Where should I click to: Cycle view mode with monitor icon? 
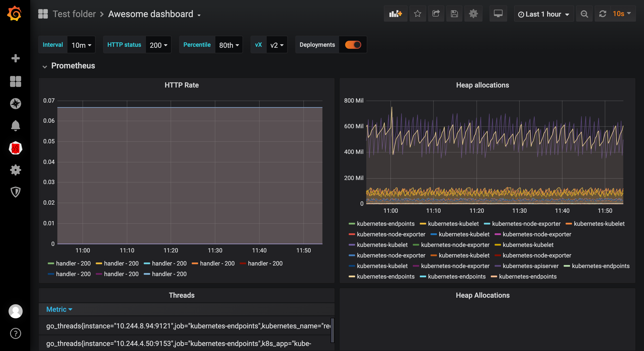498,14
